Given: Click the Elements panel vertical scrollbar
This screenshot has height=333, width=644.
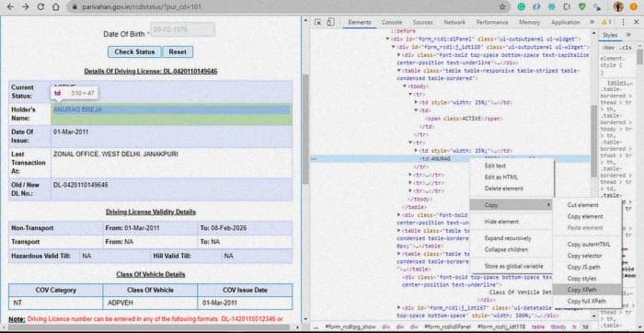Looking at the screenshot, I should (x=594, y=142).
